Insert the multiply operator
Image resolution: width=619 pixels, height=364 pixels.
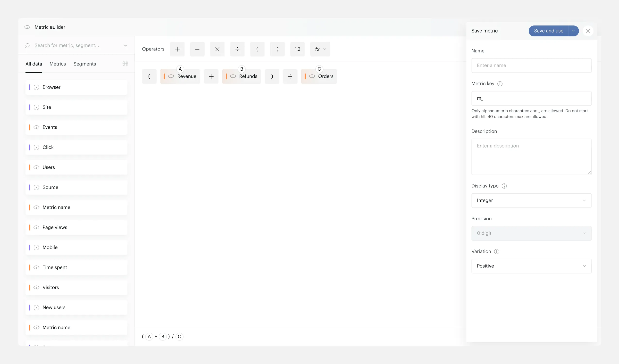217,49
